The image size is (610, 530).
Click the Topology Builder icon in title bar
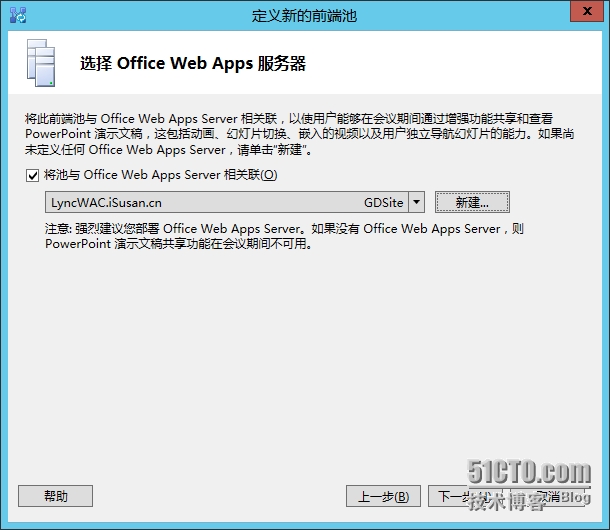click(x=18, y=15)
